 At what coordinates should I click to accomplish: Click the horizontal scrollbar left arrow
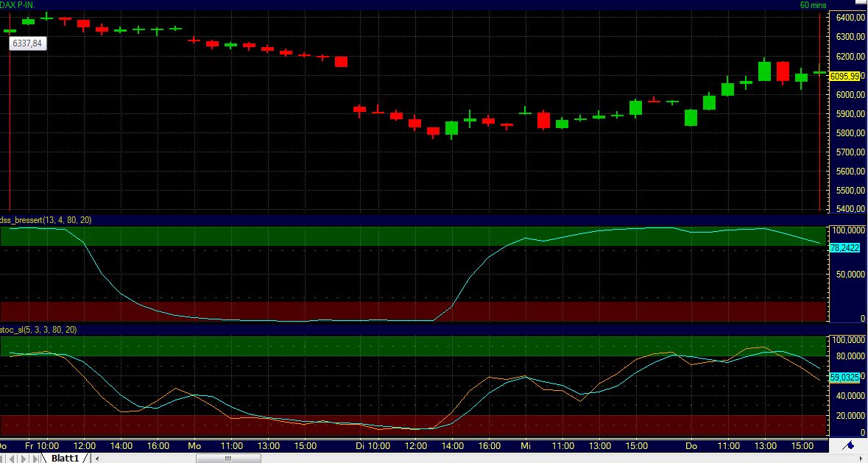coord(97,459)
